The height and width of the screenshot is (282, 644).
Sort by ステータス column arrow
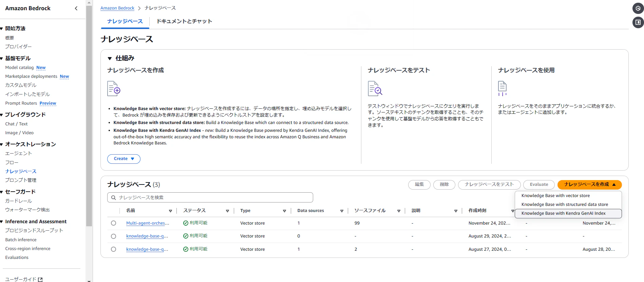coord(227,211)
